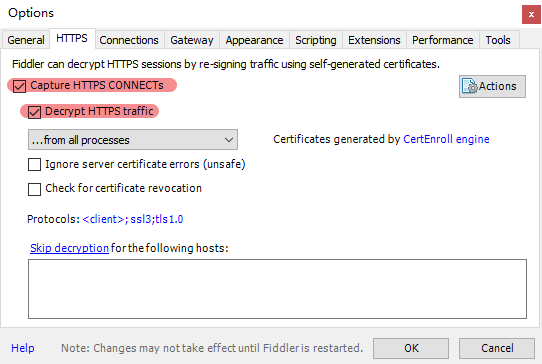
Task: Click inside the skip hosts text box
Action: coord(277,289)
